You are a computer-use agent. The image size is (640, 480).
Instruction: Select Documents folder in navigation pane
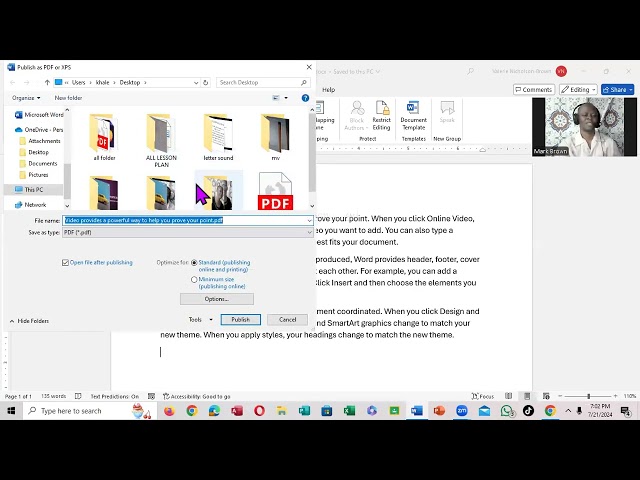(38, 164)
